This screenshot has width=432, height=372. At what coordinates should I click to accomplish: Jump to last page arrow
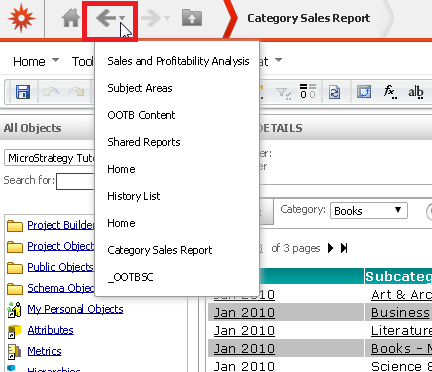344,248
